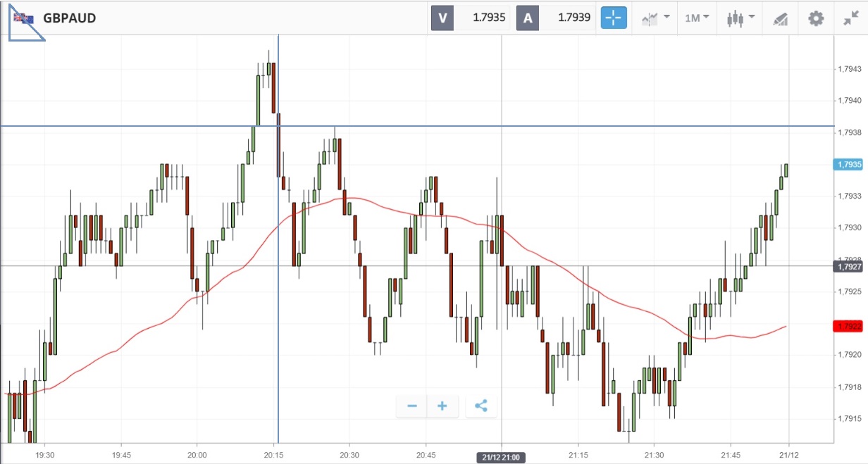Zoom out with the minus button

[412, 406]
